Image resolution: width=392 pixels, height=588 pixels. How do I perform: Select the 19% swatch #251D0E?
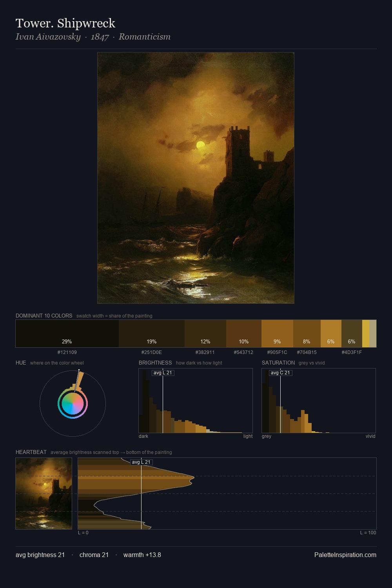pos(152,334)
